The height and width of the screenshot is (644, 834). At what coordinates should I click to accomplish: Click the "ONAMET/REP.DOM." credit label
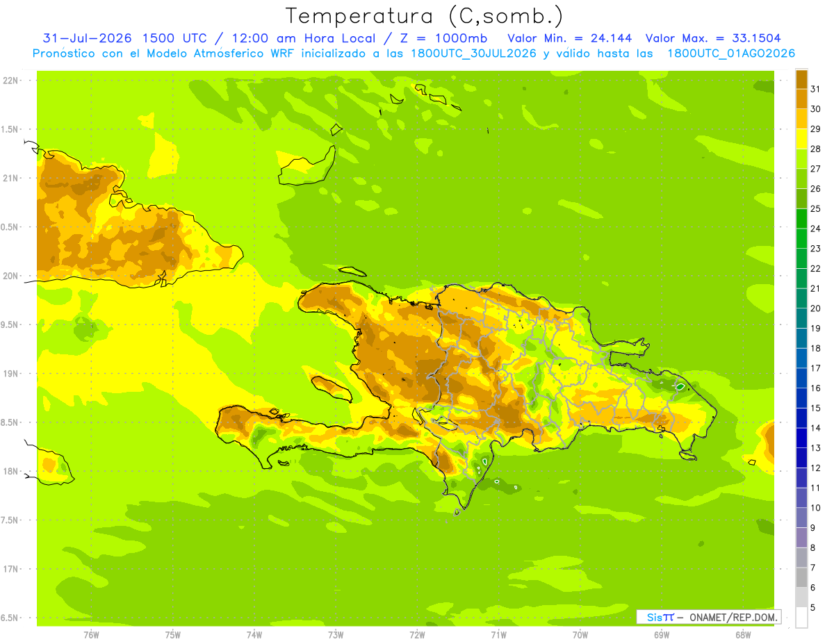coord(734,617)
